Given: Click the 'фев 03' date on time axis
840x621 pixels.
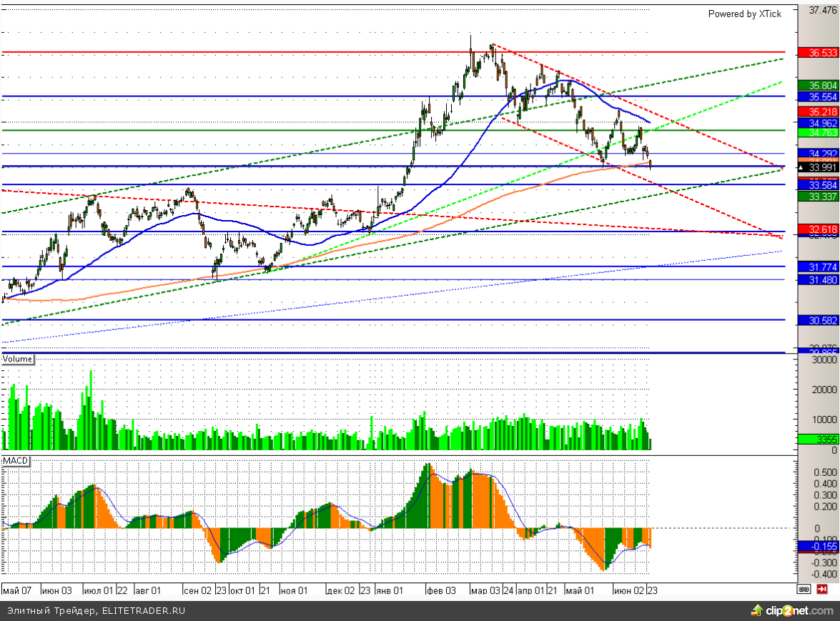Looking at the screenshot, I should point(440,591).
